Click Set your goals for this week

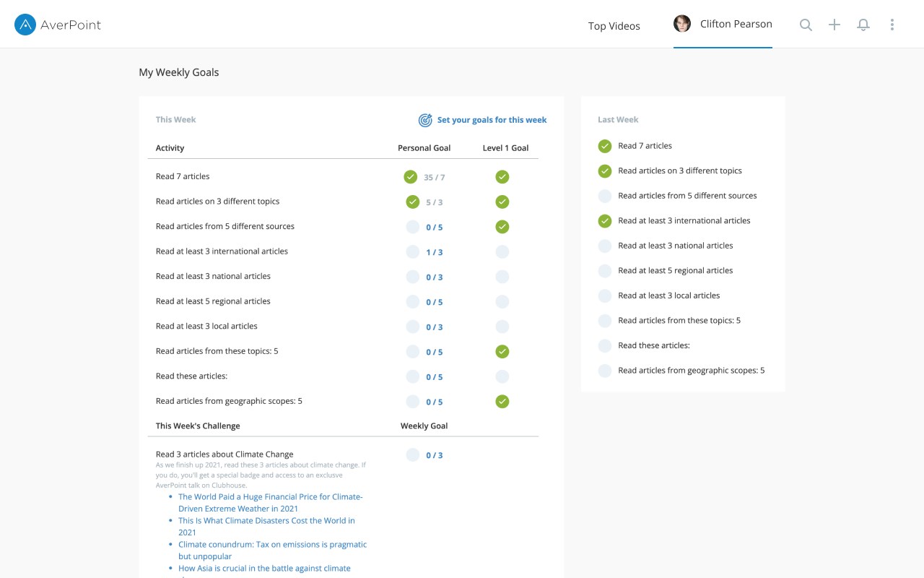coord(492,120)
